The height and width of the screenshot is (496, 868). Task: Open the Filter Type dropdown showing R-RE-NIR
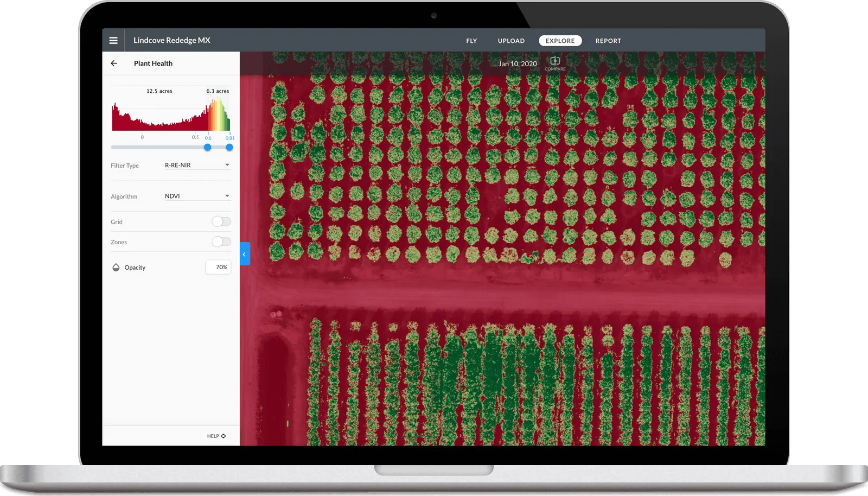pos(197,165)
